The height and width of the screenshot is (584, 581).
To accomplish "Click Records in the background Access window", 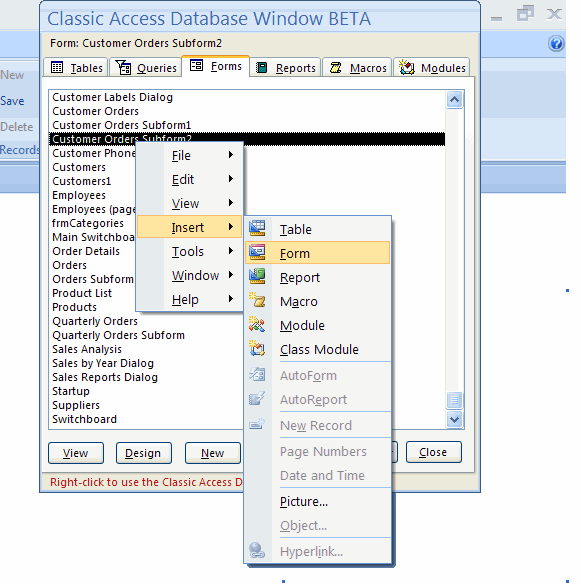I will (x=19, y=149).
